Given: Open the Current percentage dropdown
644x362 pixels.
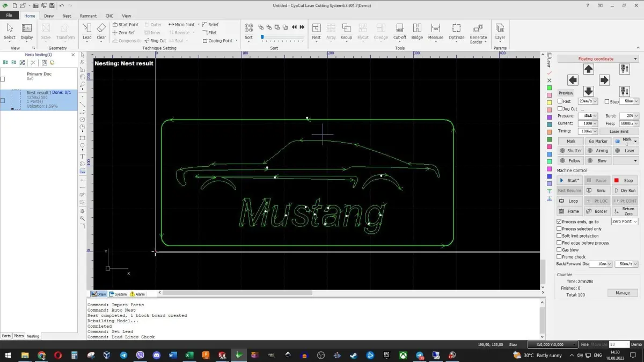Looking at the screenshot, I should pos(588,123).
